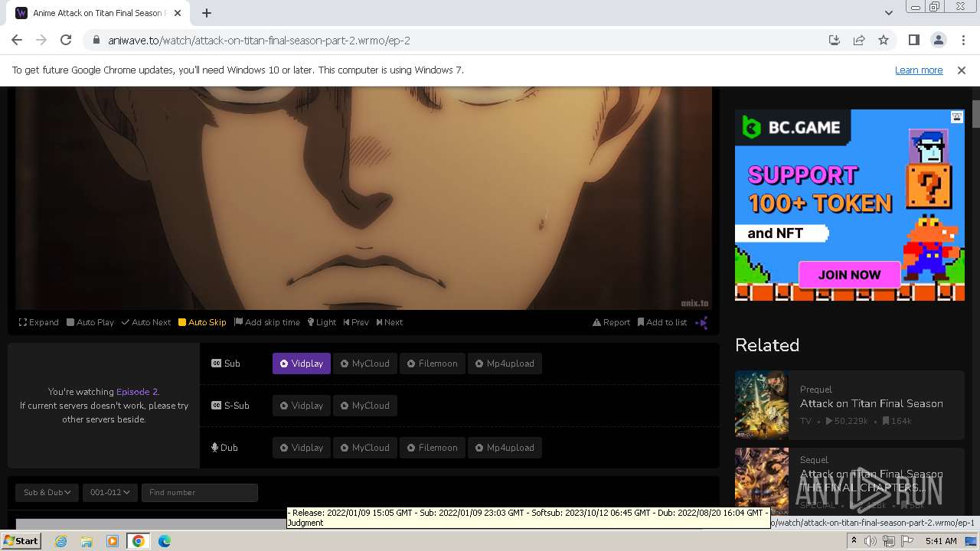980x551 pixels.
Task: Toggle the Auto Next option
Action: tap(146, 322)
